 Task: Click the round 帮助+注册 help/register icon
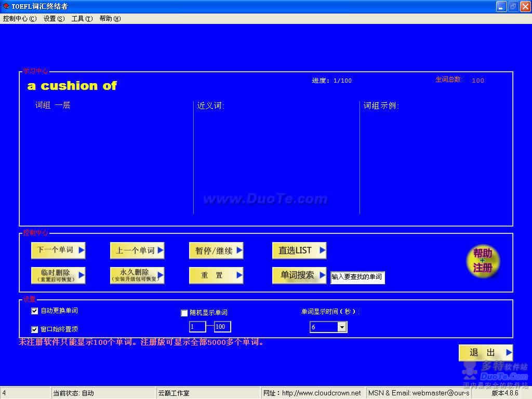tap(483, 261)
